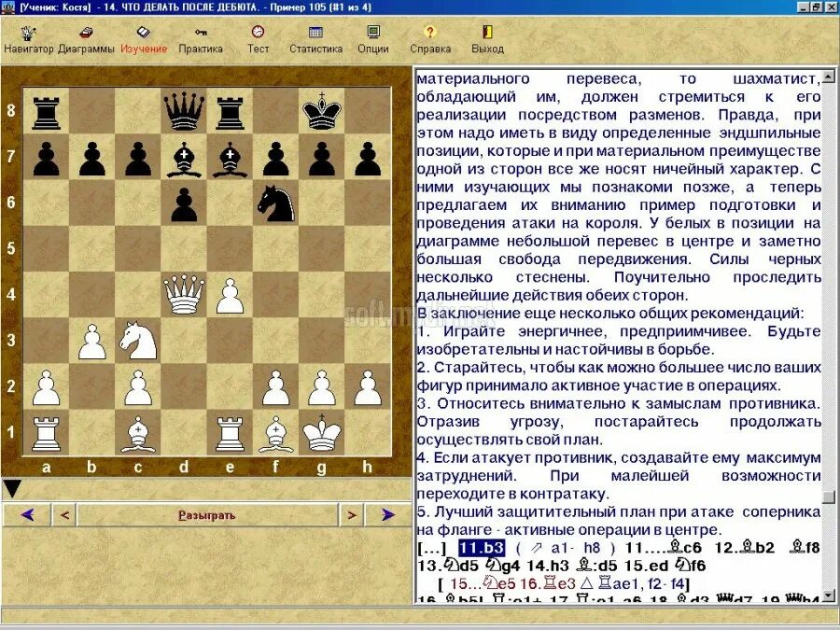This screenshot has height=630, width=840.
Task: Select the white queen on d4
Action: click(184, 294)
